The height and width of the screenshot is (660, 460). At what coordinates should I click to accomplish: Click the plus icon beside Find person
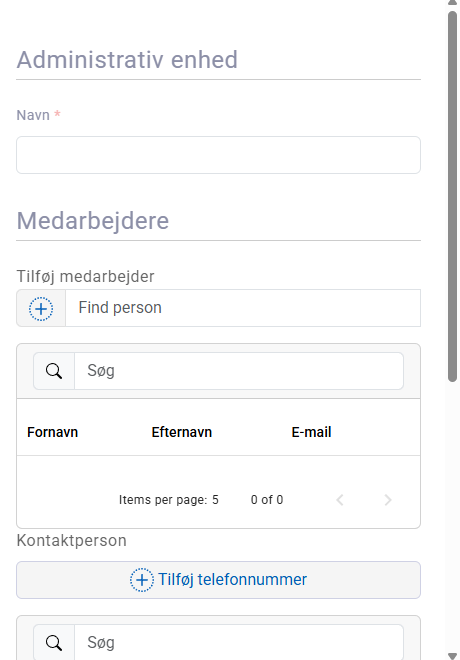[x=41, y=309]
